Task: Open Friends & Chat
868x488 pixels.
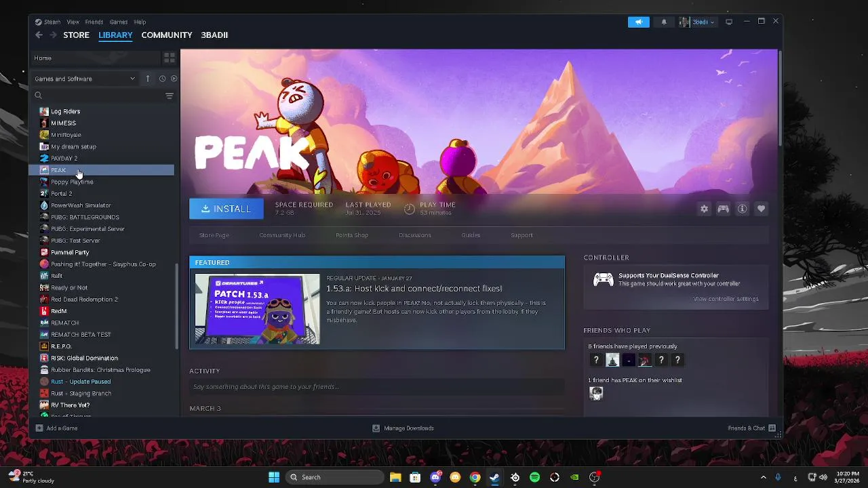Action: click(746, 428)
